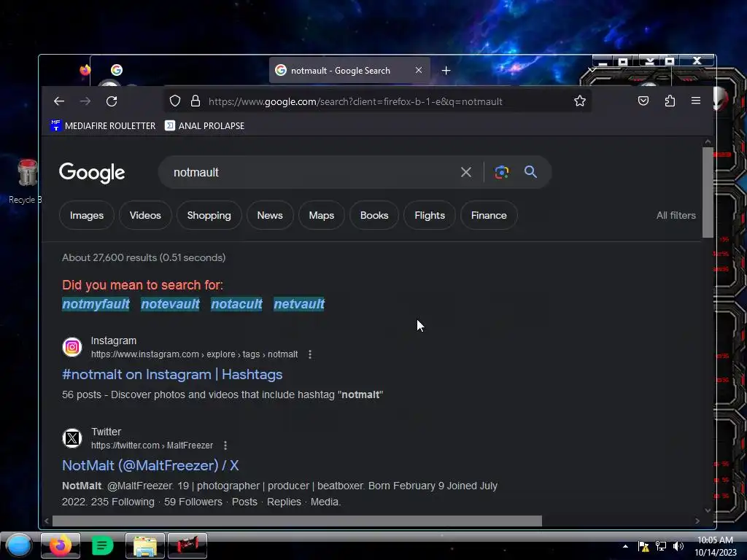Close the notmault Google Search tab

pyautogui.click(x=418, y=71)
